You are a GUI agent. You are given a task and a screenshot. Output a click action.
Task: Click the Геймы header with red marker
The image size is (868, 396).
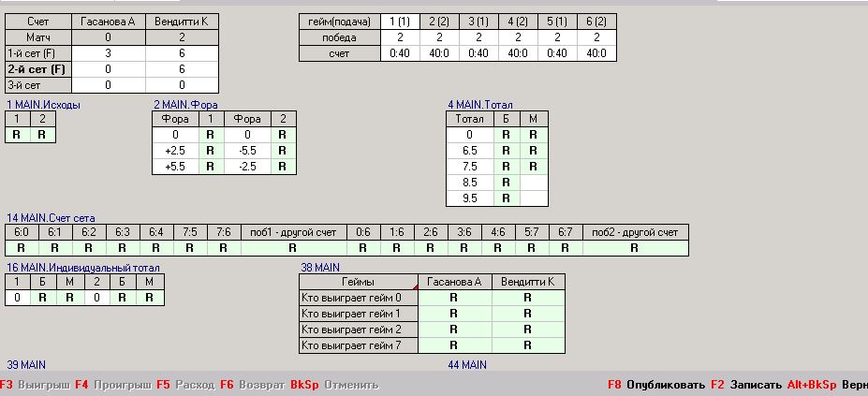point(359,282)
